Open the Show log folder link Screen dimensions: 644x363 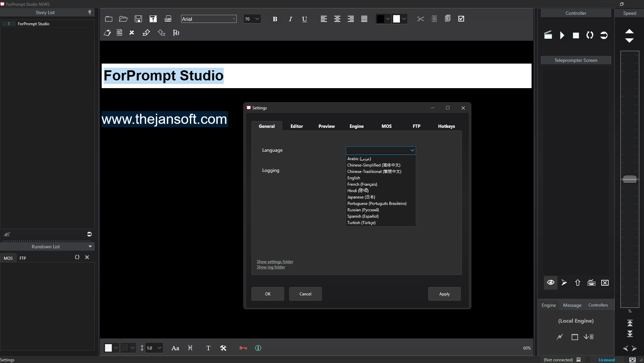271,267
